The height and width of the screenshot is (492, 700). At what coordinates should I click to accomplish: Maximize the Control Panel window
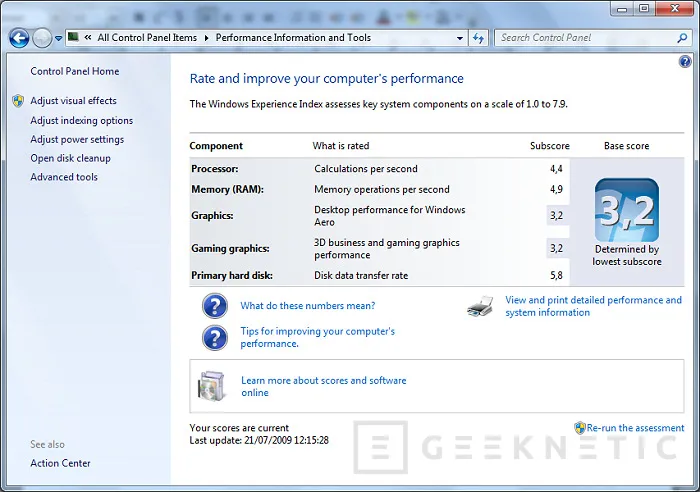644,8
